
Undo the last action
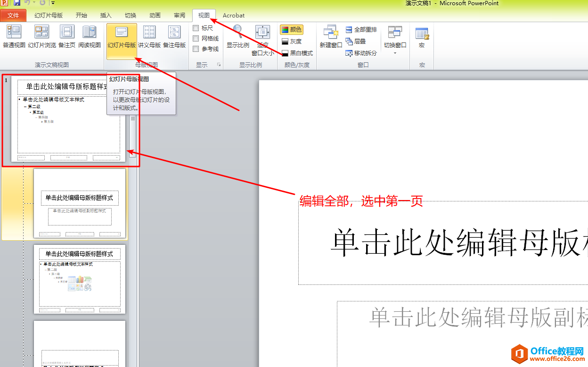(27, 3)
